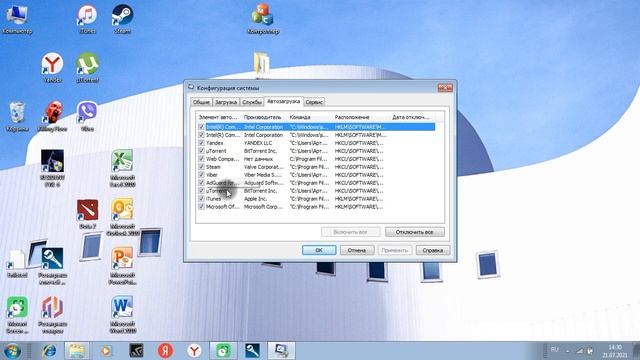Uncheck the Yandex startup item checkbox

(201, 143)
